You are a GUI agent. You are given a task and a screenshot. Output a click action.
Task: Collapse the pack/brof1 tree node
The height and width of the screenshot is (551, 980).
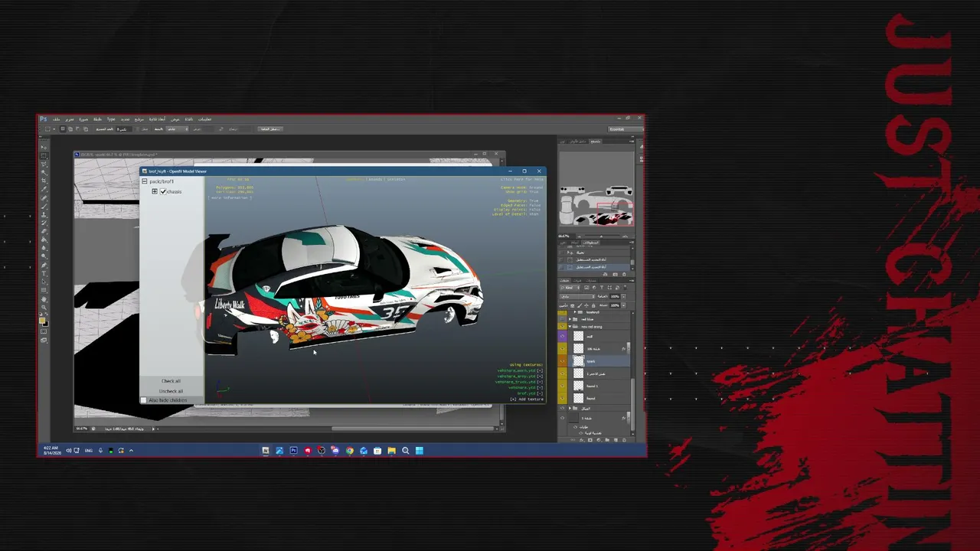tap(144, 181)
